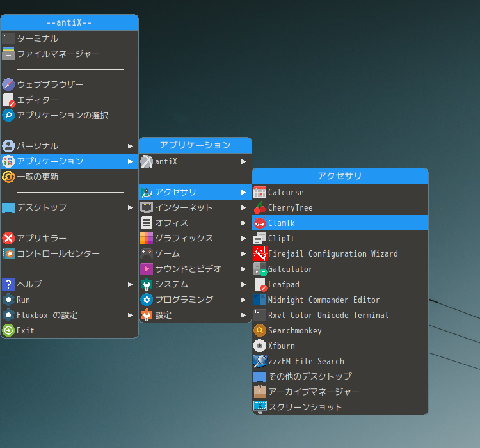The height and width of the screenshot is (448, 480).
Task: Click the zzzFM File Search icon
Action: click(x=260, y=361)
